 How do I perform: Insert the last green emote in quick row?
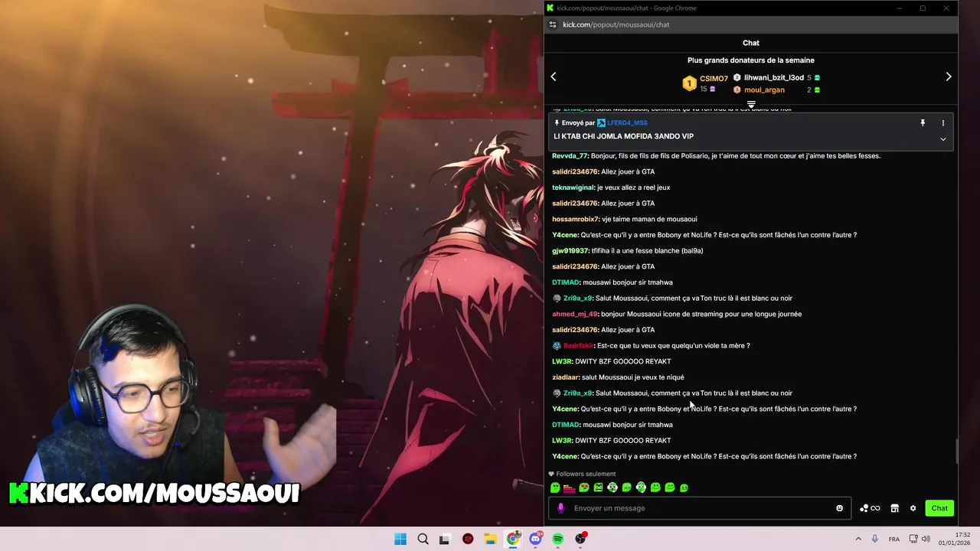coord(684,487)
